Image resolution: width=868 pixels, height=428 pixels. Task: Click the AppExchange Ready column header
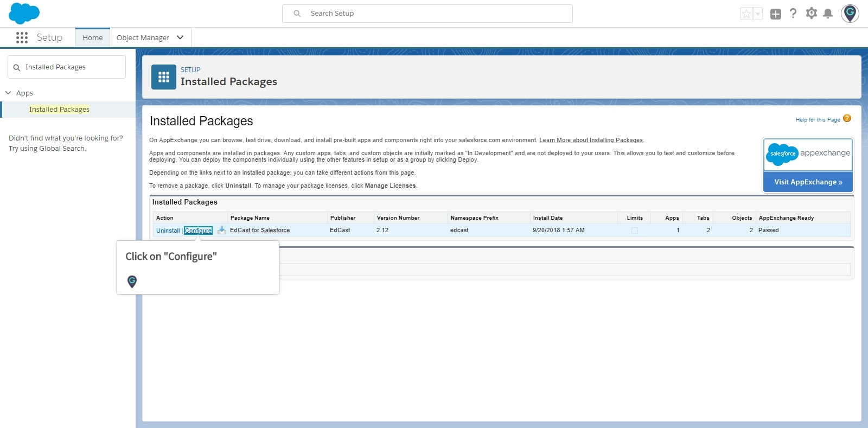coord(786,218)
